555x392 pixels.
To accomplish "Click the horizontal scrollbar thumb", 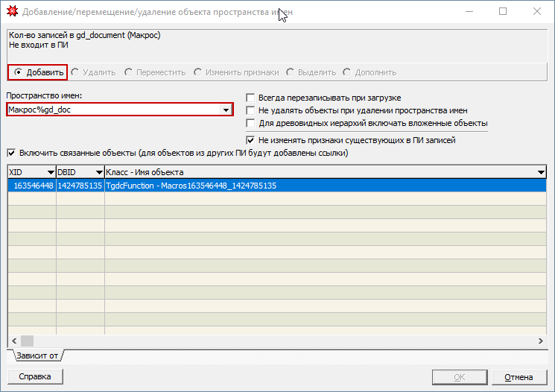I will point(28,341).
